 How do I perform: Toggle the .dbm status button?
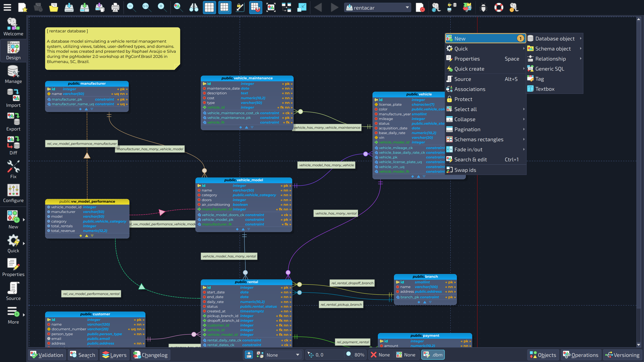click(x=433, y=355)
